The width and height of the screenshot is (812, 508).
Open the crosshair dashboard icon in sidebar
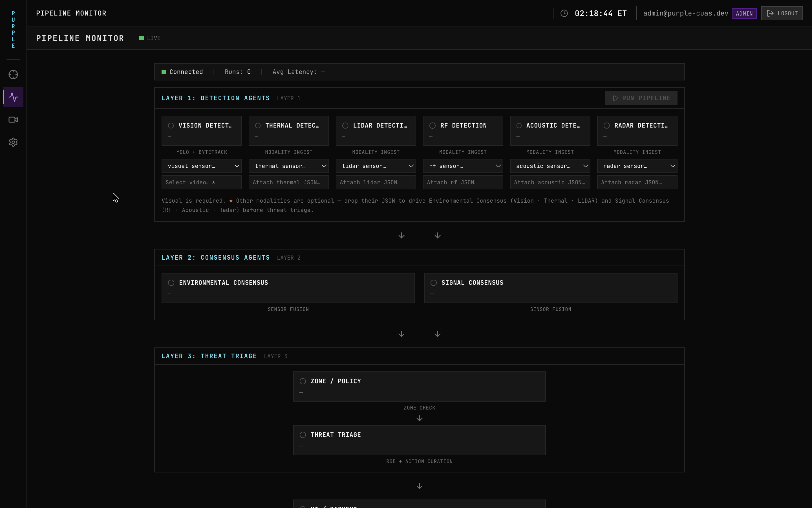click(x=13, y=75)
